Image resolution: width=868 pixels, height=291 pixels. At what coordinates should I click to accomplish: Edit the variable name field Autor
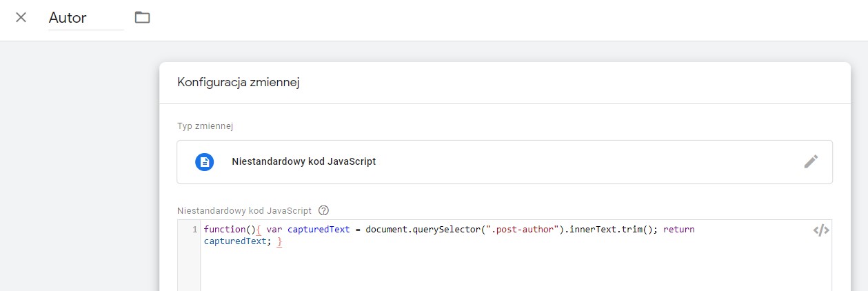pyautogui.click(x=86, y=19)
